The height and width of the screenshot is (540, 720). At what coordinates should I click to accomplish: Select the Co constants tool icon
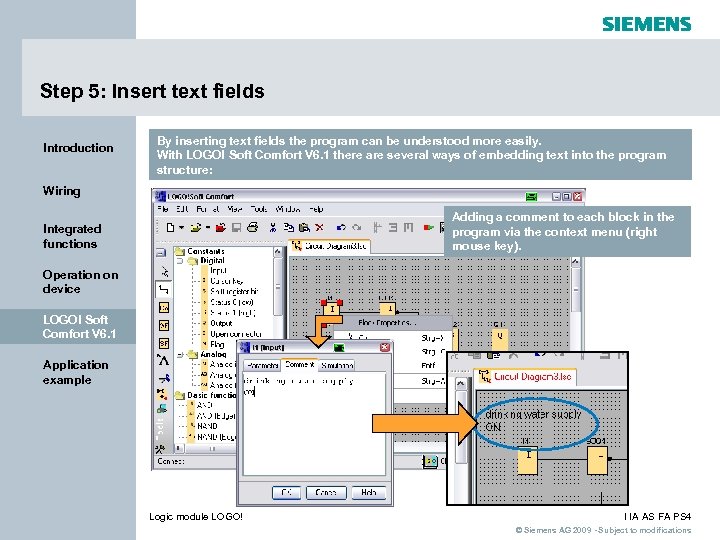tap(163, 307)
